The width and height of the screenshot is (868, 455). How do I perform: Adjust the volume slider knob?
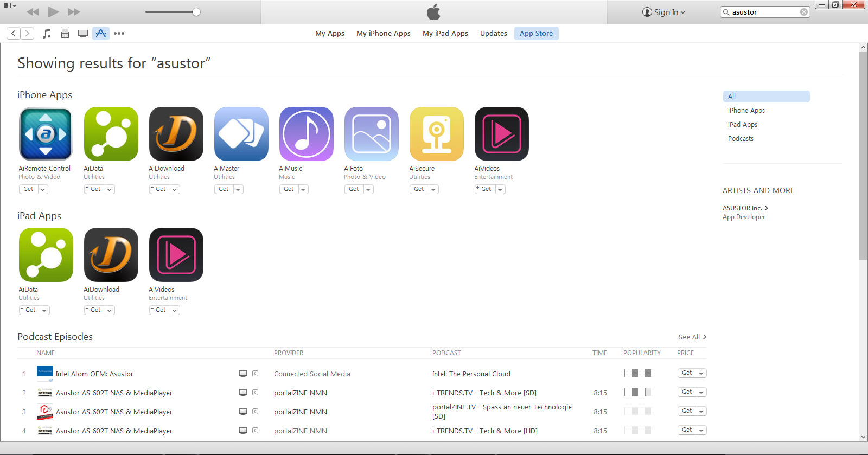pyautogui.click(x=196, y=12)
